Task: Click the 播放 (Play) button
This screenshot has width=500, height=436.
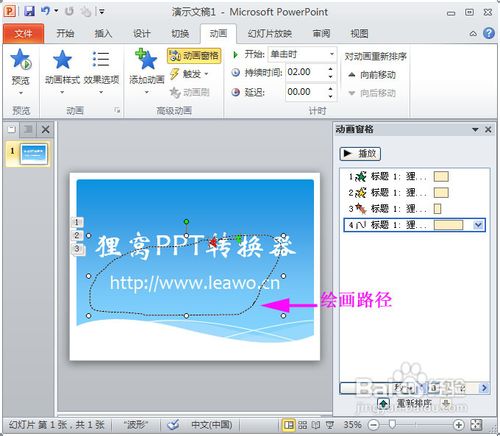Action: pos(360,154)
